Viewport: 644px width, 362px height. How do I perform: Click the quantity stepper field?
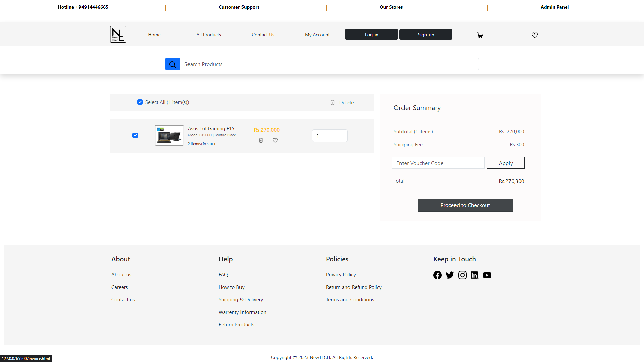(x=330, y=136)
